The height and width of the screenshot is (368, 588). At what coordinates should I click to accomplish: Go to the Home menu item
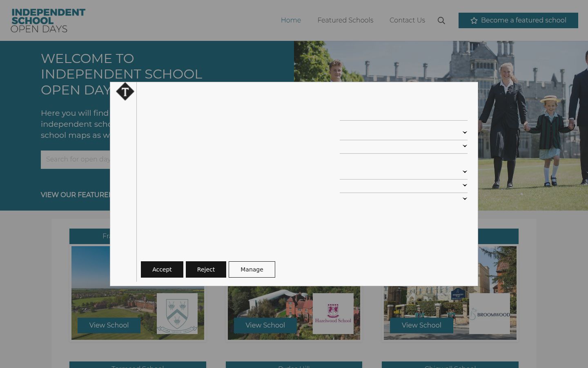pos(291,20)
